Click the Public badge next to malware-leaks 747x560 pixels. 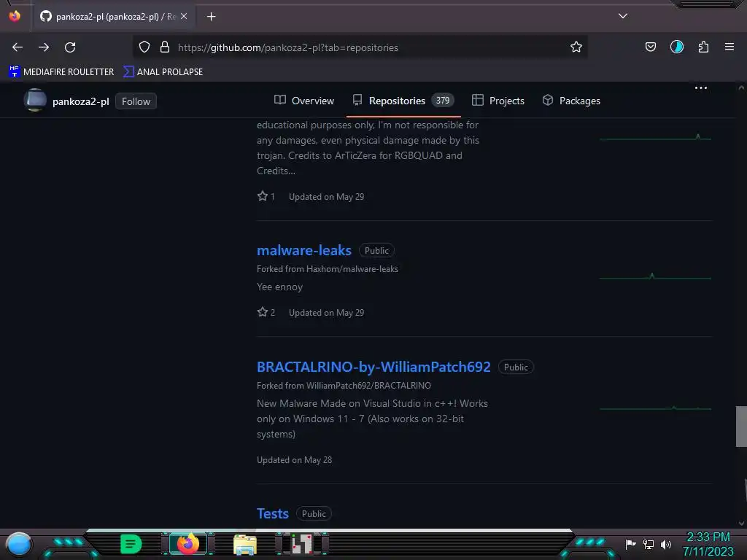[x=377, y=251]
